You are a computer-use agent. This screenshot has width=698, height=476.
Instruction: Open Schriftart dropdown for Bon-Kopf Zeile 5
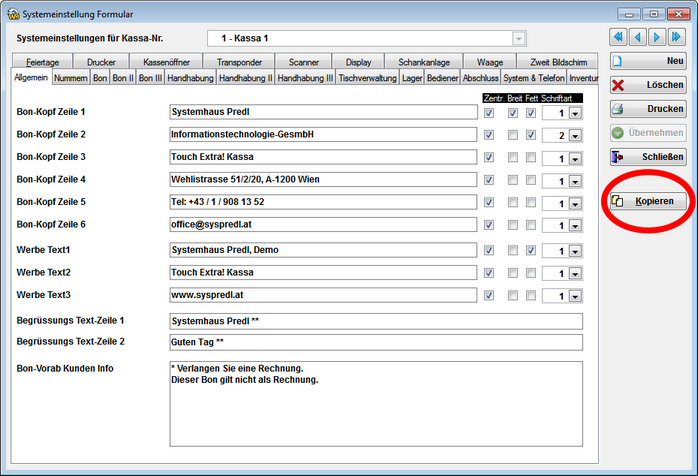[x=575, y=204]
